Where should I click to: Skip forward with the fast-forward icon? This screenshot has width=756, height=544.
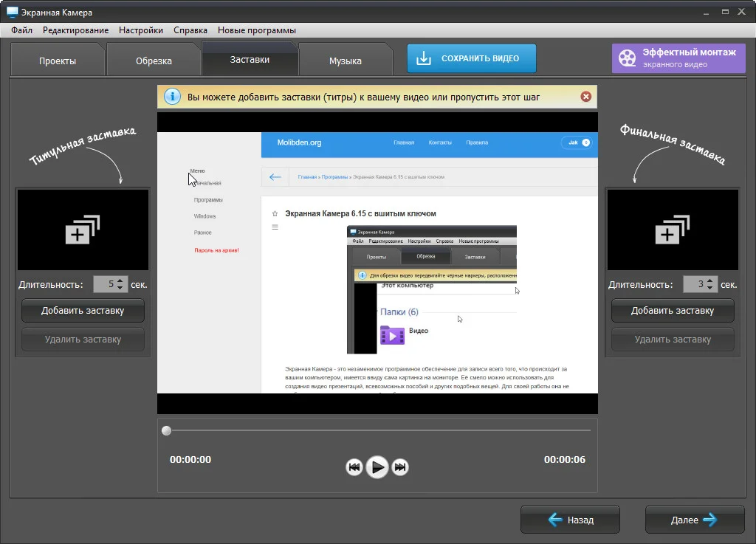tap(400, 467)
